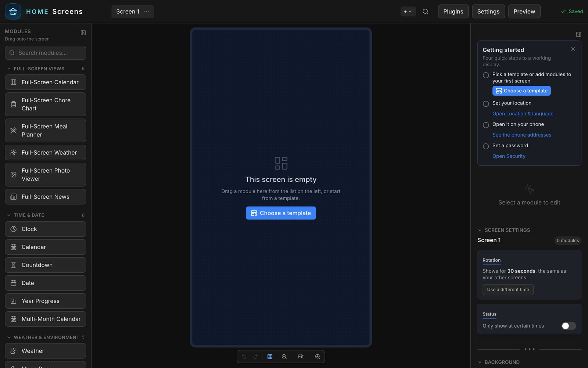Select the Full-Screen Photo Viewer module
The image size is (588, 368).
coord(46,174)
